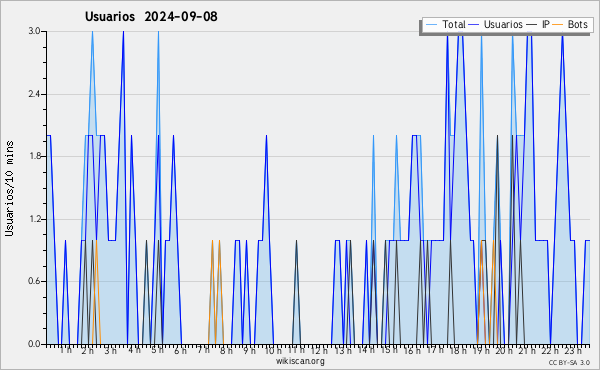The image size is (600, 370).
Task: Click the '18 h' x-axis label
Action: coord(458,351)
